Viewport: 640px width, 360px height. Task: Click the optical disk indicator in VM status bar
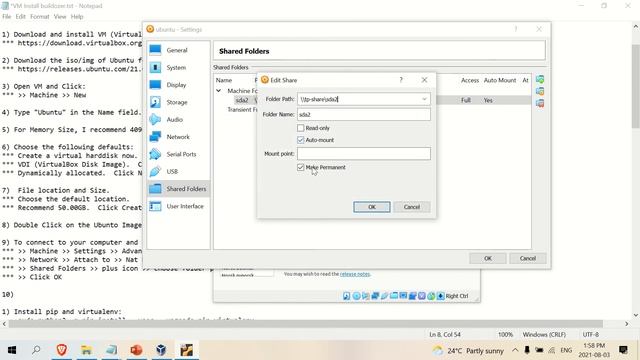tap(356, 296)
